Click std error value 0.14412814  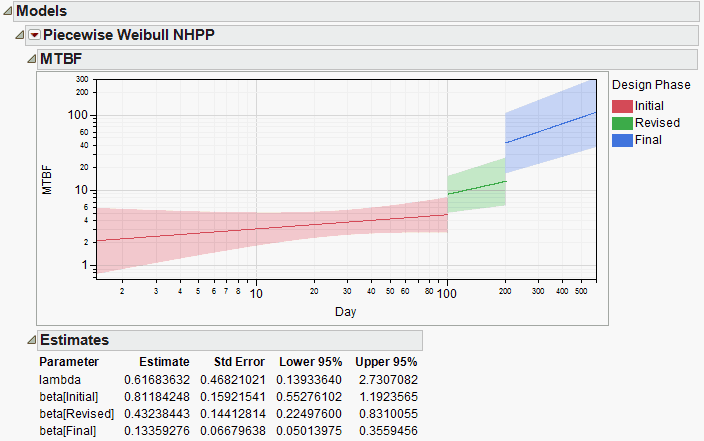tap(233, 414)
